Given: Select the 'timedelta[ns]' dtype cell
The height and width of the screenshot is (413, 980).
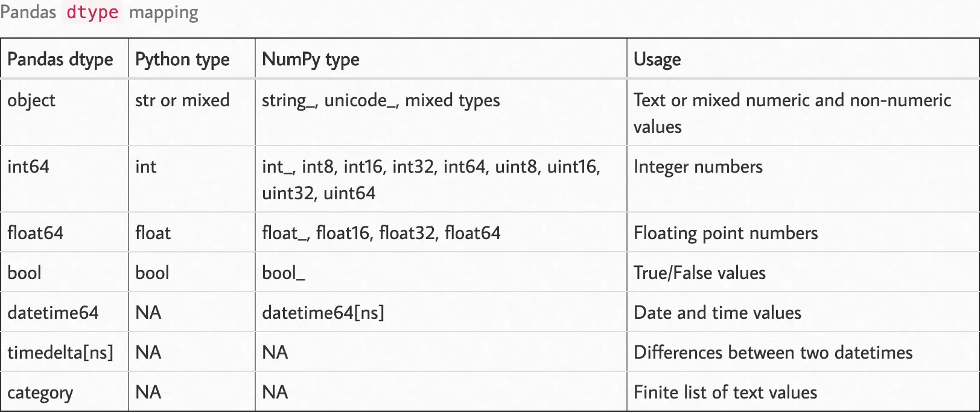Looking at the screenshot, I should [x=60, y=353].
